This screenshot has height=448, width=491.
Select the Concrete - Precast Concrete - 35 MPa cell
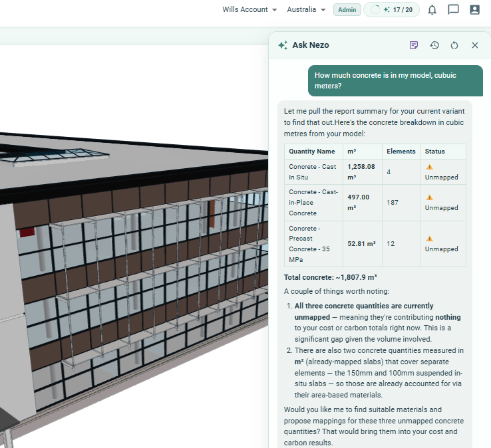(313, 244)
